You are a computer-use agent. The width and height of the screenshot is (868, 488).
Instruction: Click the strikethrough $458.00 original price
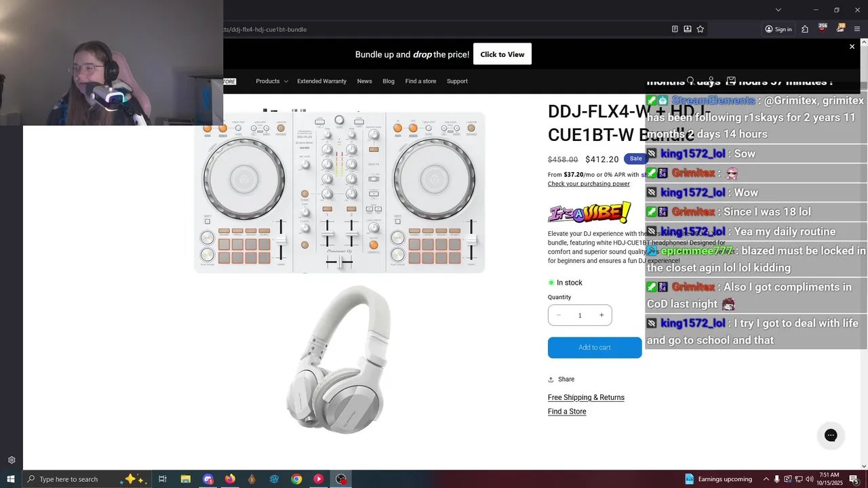pyautogui.click(x=563, y=160)
